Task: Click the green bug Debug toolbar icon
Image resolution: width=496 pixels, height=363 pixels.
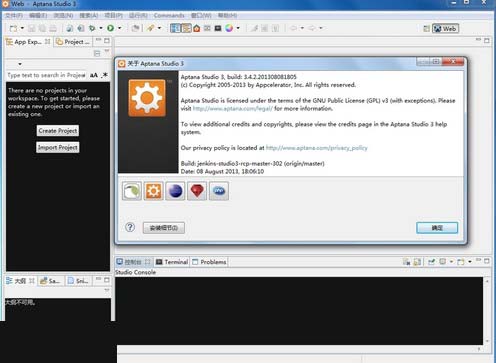Action: 92,28
